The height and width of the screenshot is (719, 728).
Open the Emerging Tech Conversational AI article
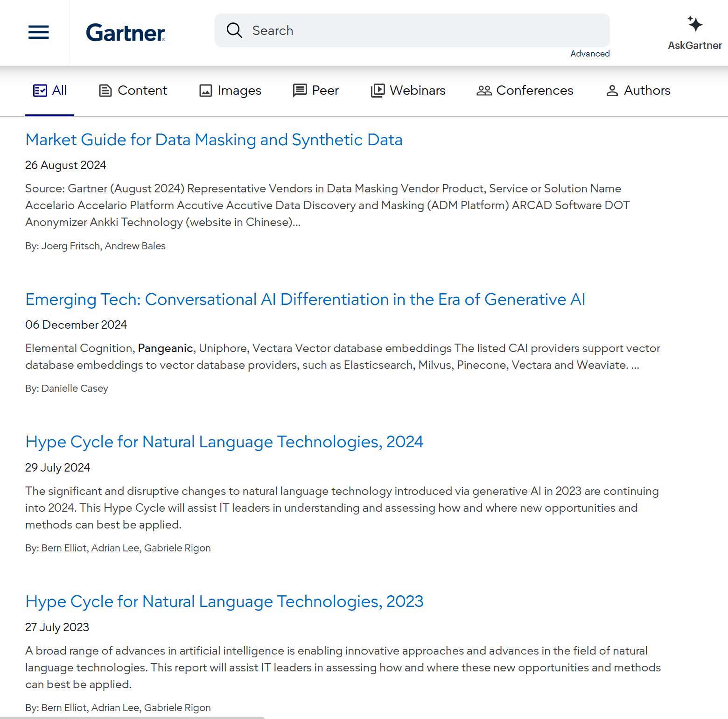click(x=305, y=299)
